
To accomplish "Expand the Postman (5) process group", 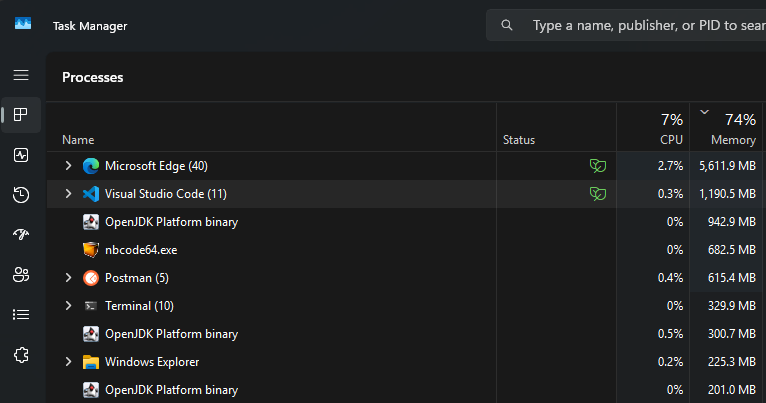I will click(x=68, y=278).
